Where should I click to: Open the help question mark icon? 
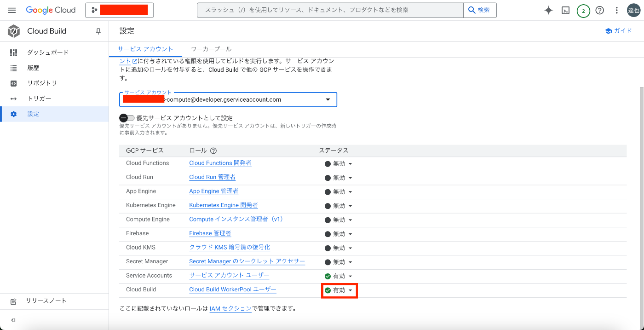pos(600,11)
